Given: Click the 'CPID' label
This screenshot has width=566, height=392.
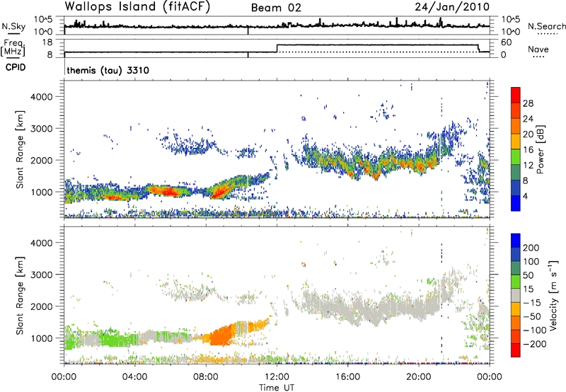Looking at the screenshot, I should click(x=16, y=67).
